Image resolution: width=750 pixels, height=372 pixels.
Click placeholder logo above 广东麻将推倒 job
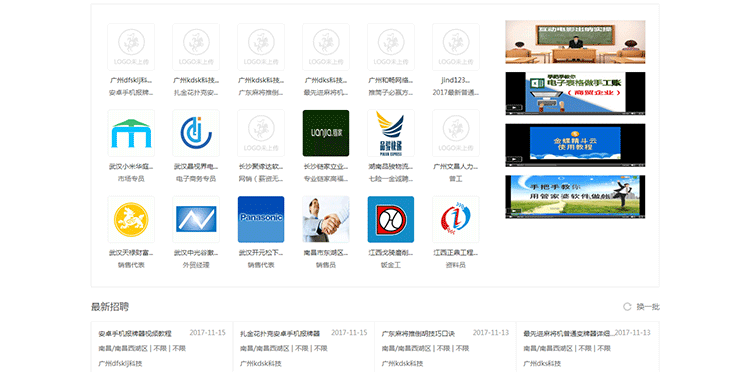point(261,47)
